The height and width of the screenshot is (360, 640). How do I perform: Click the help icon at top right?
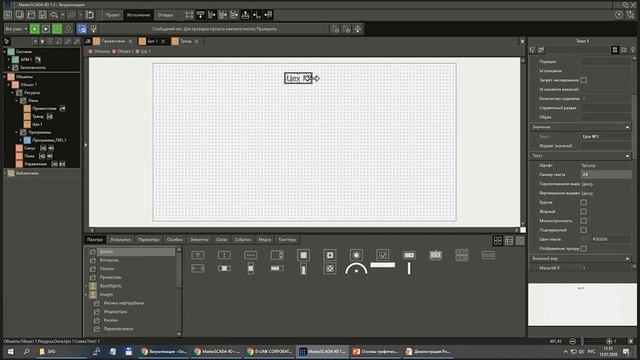[619, 15]
